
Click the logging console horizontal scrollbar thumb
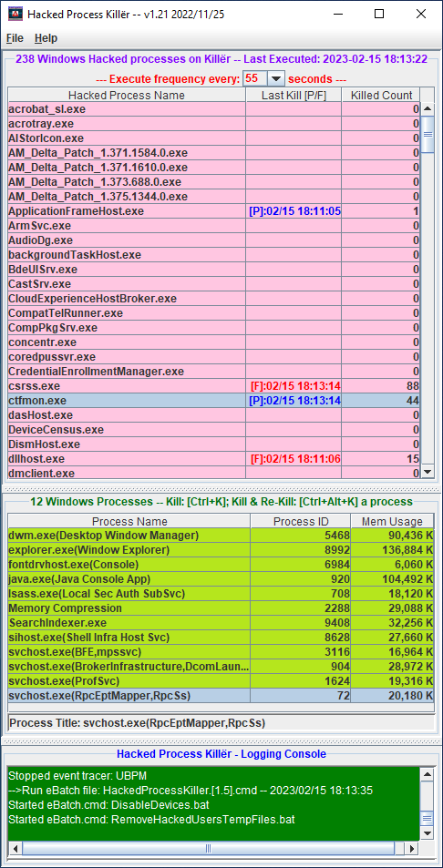point(208,848)
